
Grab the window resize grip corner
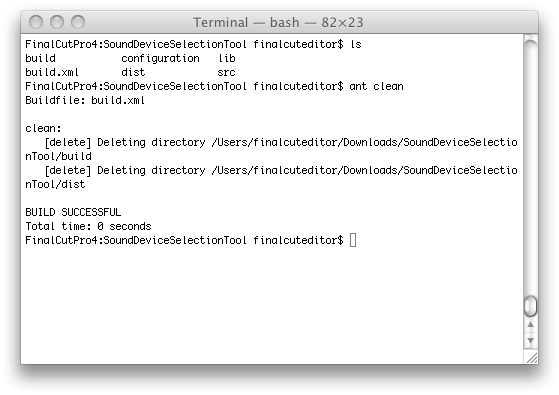click(531, 357)
